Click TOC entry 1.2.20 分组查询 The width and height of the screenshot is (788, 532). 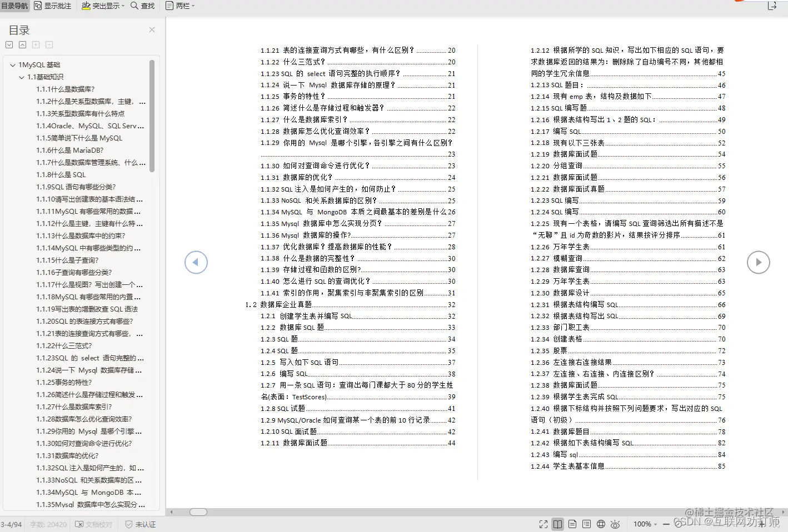[x=628, y=165]
